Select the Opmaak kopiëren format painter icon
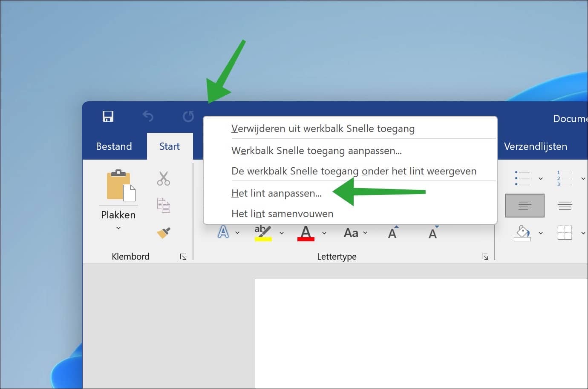Viewport: 588px width, 389px height. [163, 233]
